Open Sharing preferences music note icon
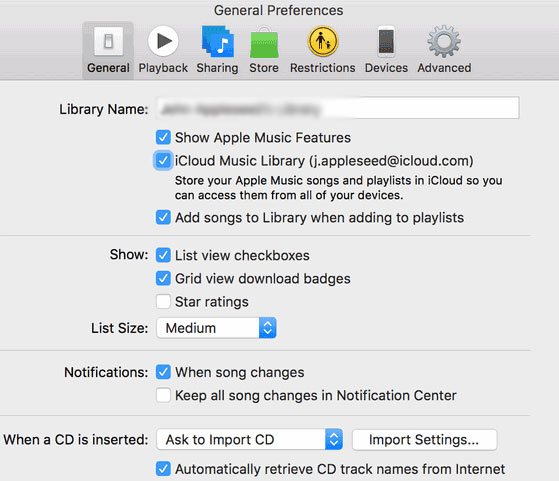559x481 pixels. point(217,41)
